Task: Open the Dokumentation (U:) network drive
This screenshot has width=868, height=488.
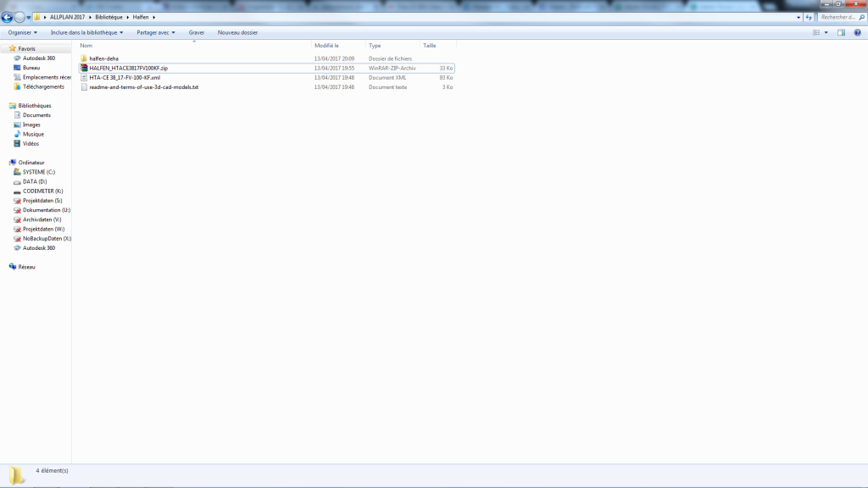Action: pyautogui.click(x=47, y=210)
